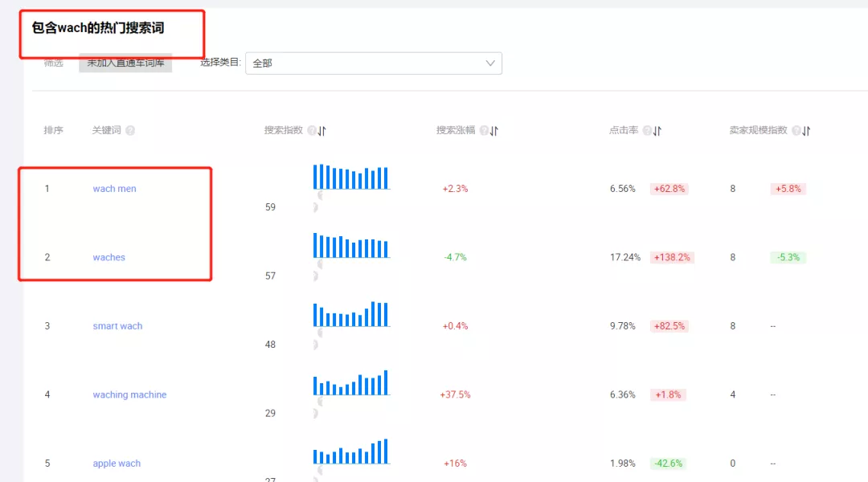Open help tooltip beside 关键词 column header
The height and width of the screenshot is (482, 868).
[130, 129]
